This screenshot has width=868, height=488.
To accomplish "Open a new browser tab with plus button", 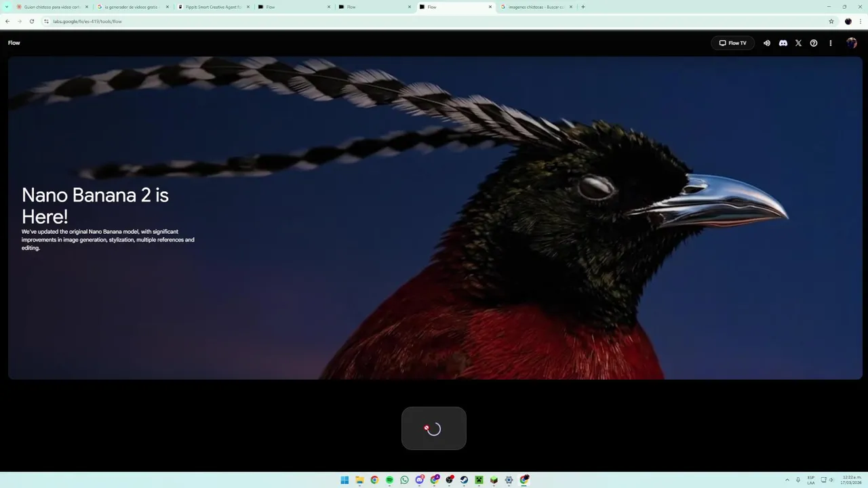I will [583, 7].
